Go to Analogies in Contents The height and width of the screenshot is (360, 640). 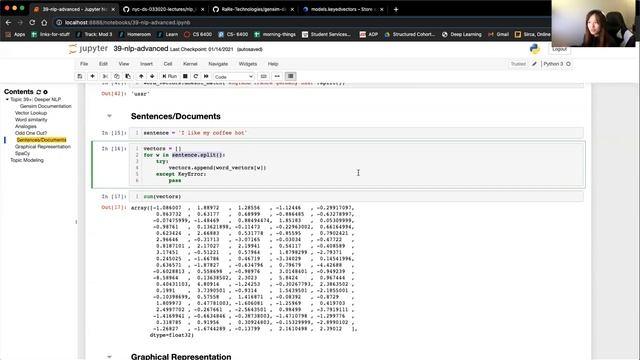click(x=26, y=127)
